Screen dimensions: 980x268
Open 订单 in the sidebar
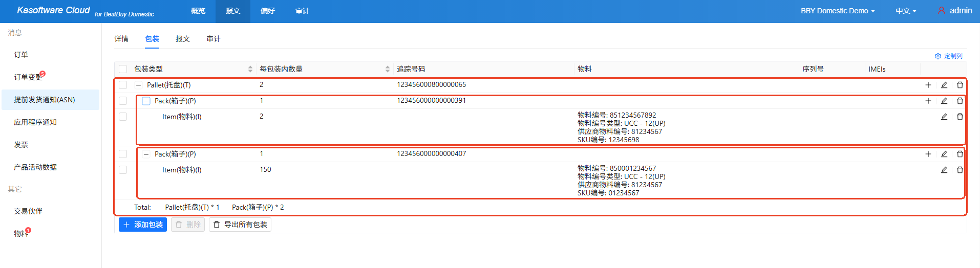pyautogui.click(x=50, y=55)
